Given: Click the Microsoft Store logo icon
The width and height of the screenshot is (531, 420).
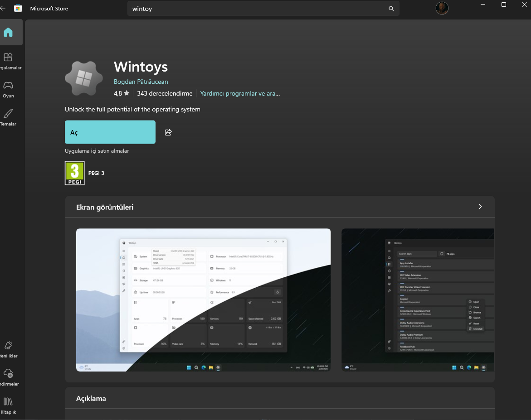Looking at the screenshot, I should (18, 9).
